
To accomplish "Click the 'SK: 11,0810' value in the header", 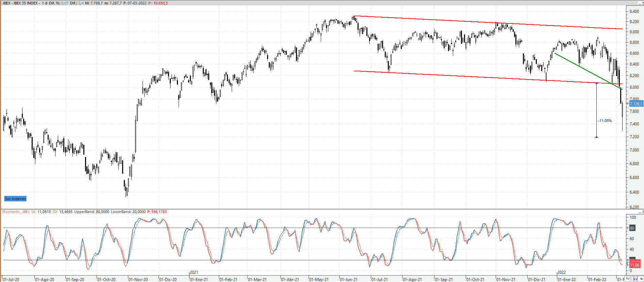I will pyautogui.click(x=41, y=212).
